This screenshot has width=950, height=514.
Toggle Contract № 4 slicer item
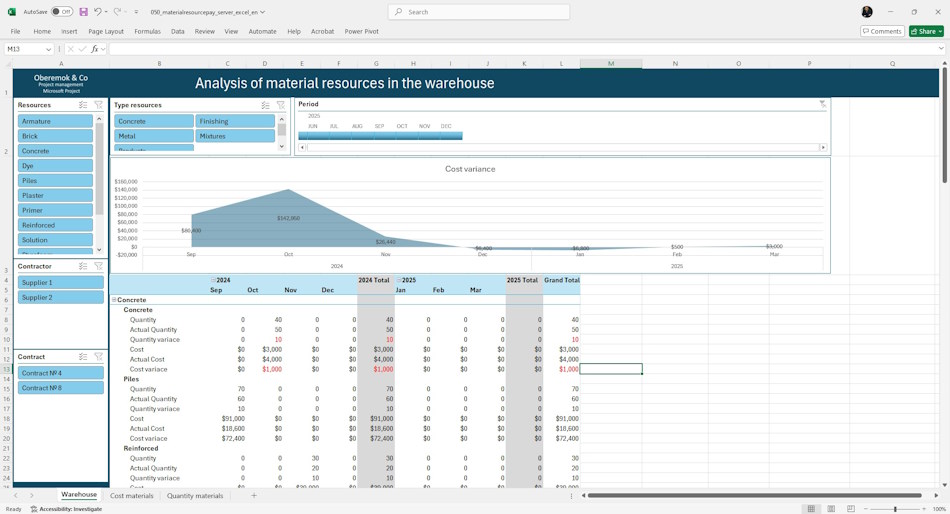point(61,373)
